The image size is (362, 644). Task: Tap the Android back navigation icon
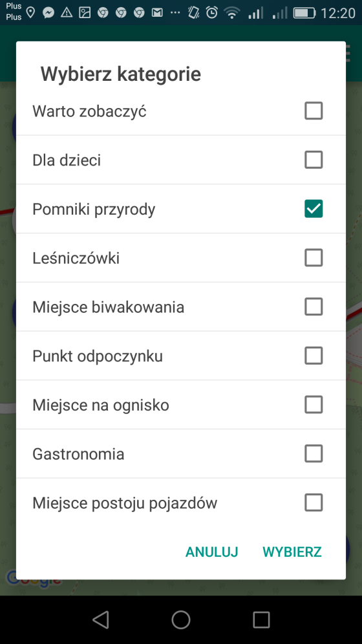coord(101,619)
